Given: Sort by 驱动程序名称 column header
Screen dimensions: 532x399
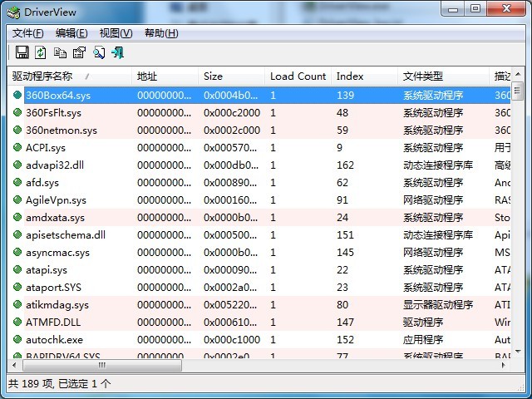Looking at the screenshot, I should coord(50,76).
